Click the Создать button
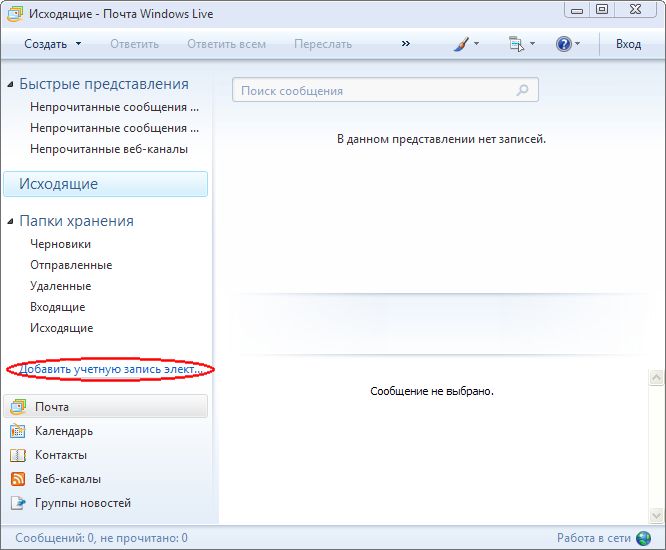 [x=45, y=44]
